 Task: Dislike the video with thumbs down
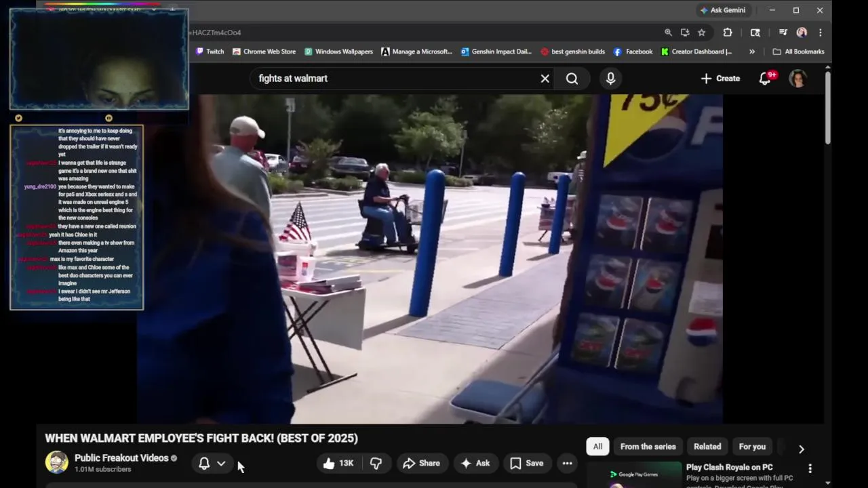(376, 464)
